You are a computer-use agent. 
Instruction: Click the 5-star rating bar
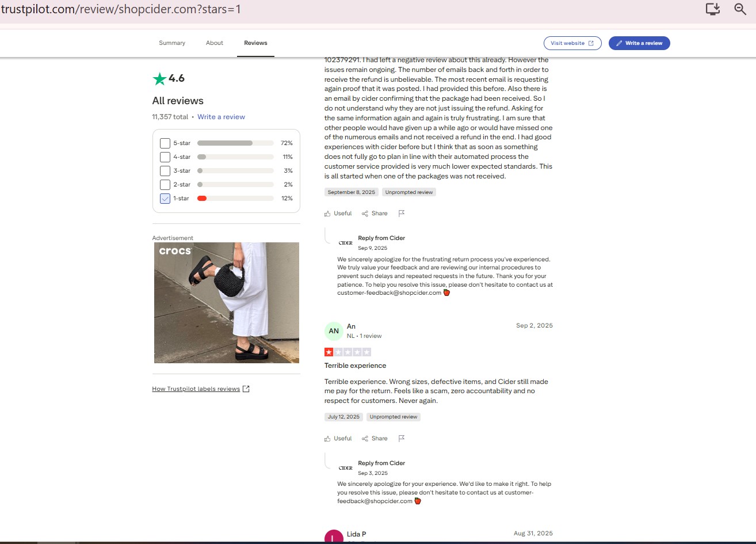tap(235, 143)
